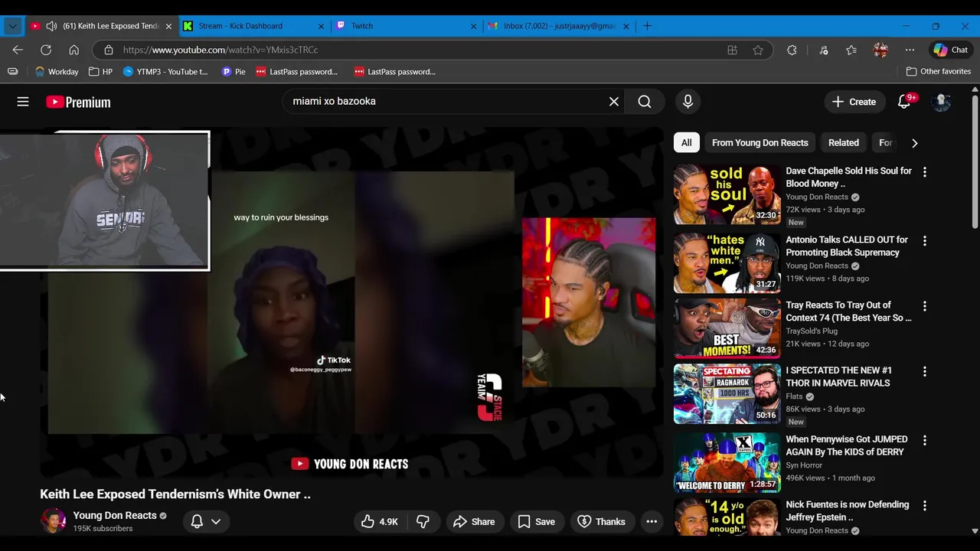Viewport: 980px width, 551px height.
Task: Expand the Other favorites folder
Action: coord(938,71)
